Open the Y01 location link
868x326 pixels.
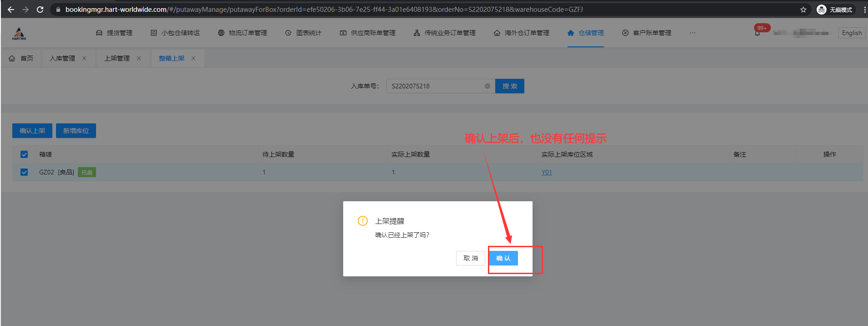click(546, 172)
